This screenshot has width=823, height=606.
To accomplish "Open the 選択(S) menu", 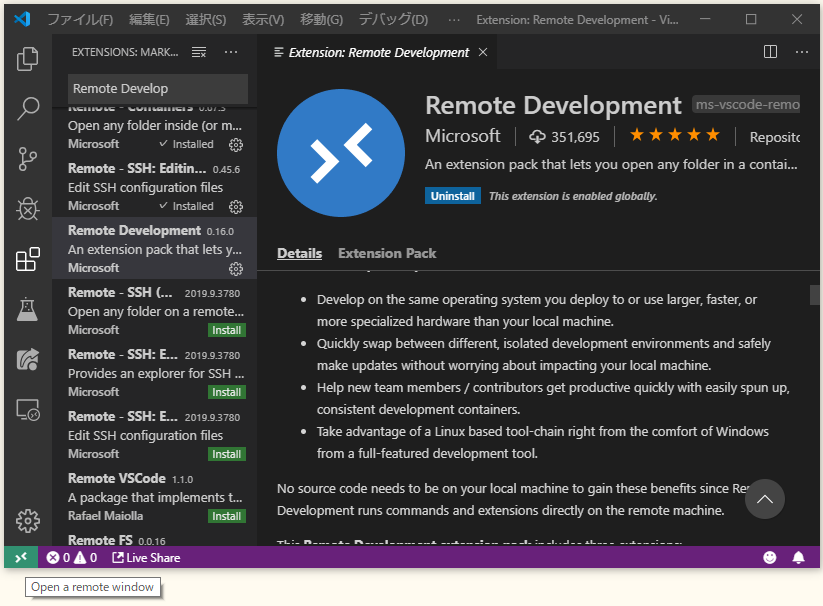I will pyautogui.click(x=206, y=19).
